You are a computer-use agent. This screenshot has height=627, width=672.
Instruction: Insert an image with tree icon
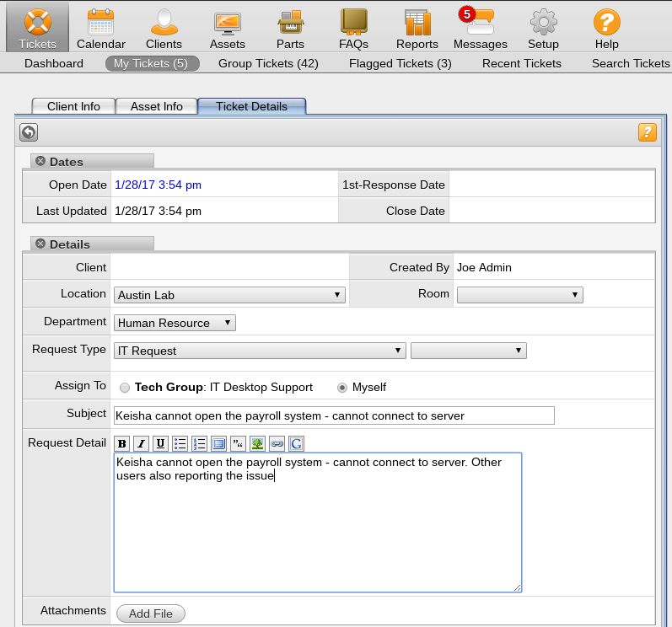pos(257,443)
